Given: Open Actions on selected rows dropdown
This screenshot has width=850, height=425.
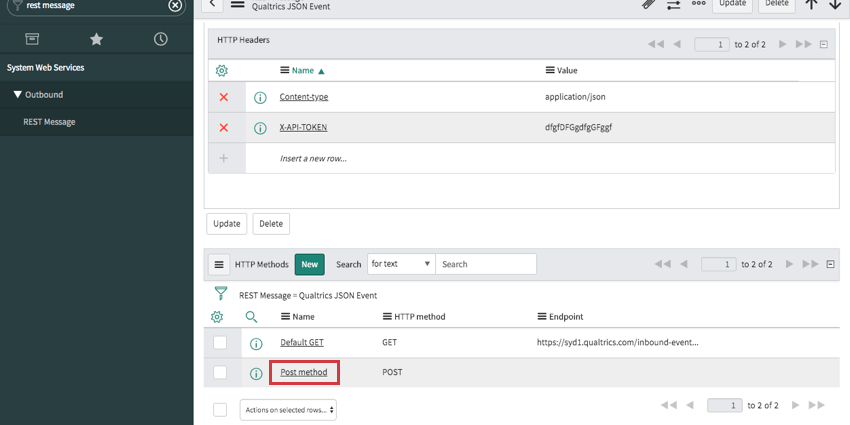Looking at the screenshot, I should [288, 409].
